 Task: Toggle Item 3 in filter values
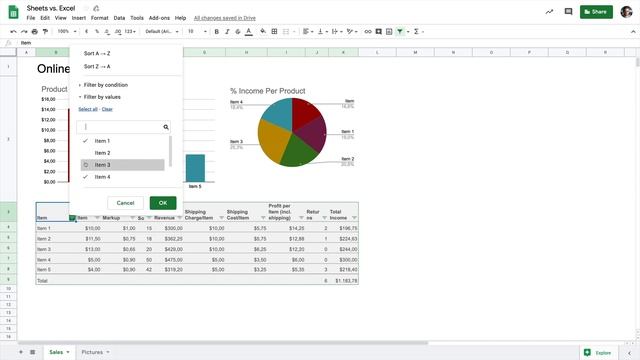122,165
